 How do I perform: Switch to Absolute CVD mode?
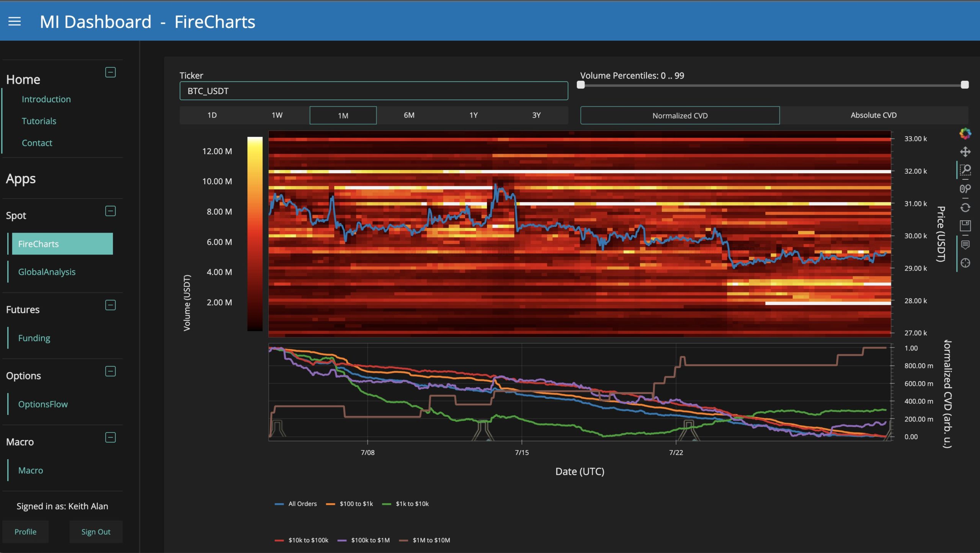pos(873,115)
